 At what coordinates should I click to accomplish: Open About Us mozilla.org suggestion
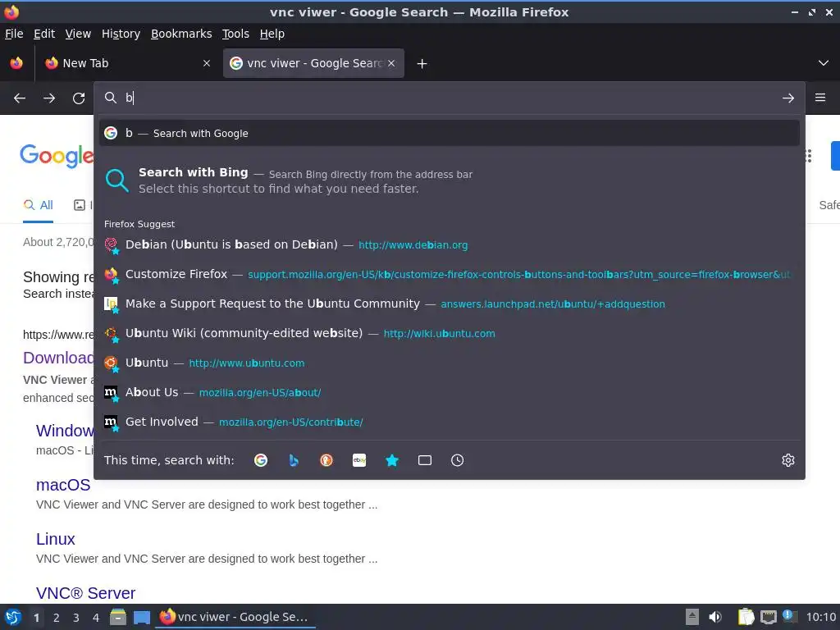449,392
